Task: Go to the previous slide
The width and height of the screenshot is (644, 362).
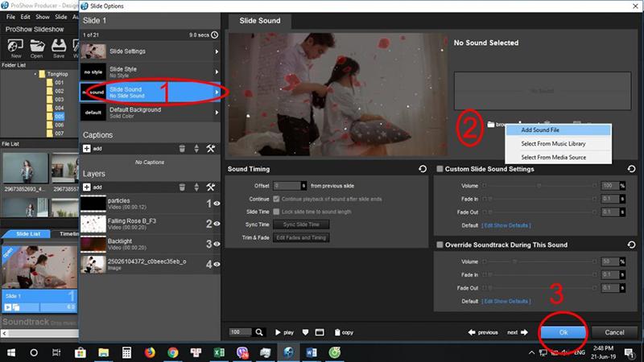Action: click(x=483, y=332)
